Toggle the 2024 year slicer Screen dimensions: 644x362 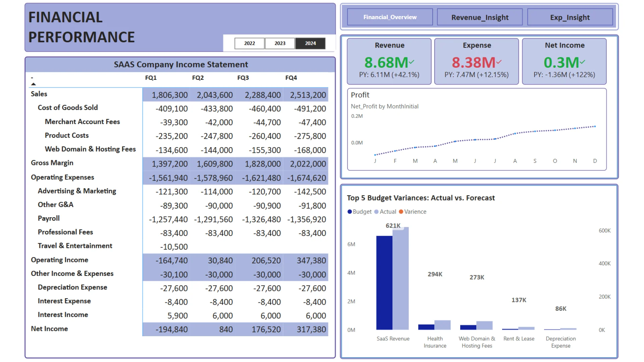pyautogui.click(x=310, y=43)
